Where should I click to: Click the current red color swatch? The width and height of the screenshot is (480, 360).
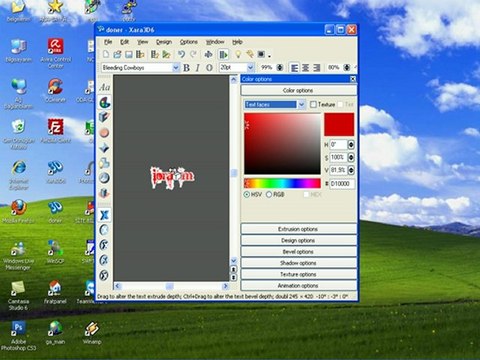[x=339, y=124]
